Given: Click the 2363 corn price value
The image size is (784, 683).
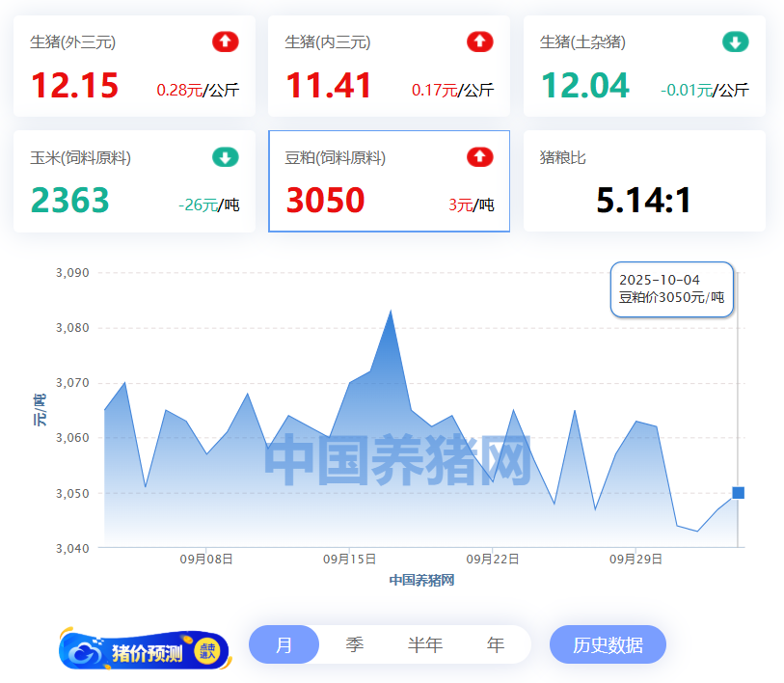Looking at the screenshot, I should tap(69, 201).
